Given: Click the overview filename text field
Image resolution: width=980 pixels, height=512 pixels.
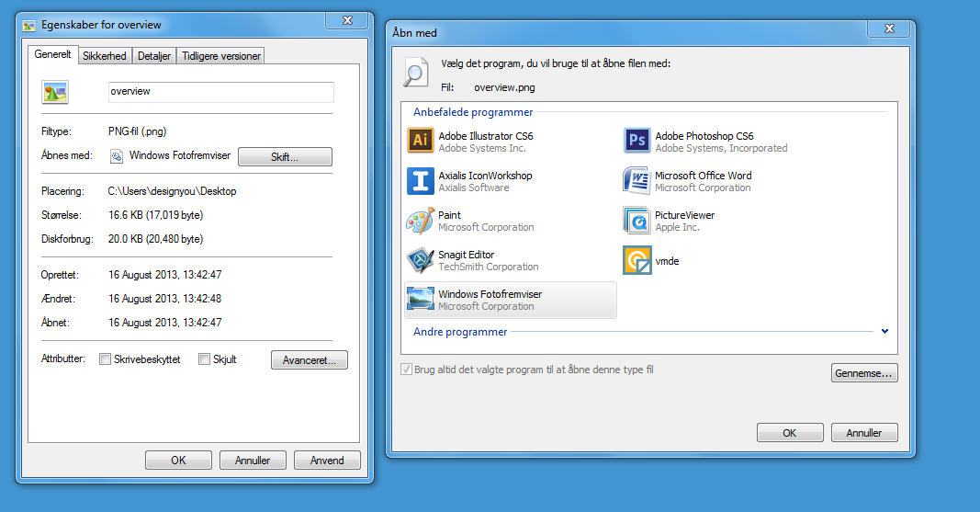Looking at the screenshot, I should pyautogui.click(x=220, y=92).
